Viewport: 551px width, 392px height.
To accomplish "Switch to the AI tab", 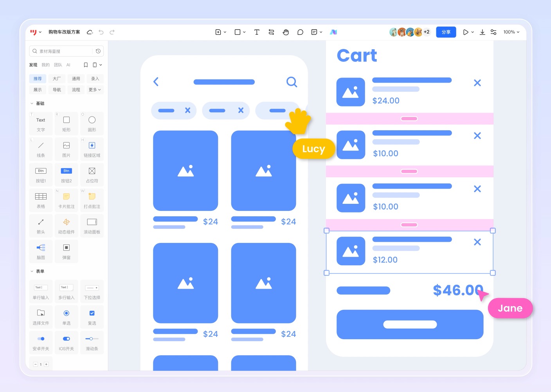I will [68, 65].
